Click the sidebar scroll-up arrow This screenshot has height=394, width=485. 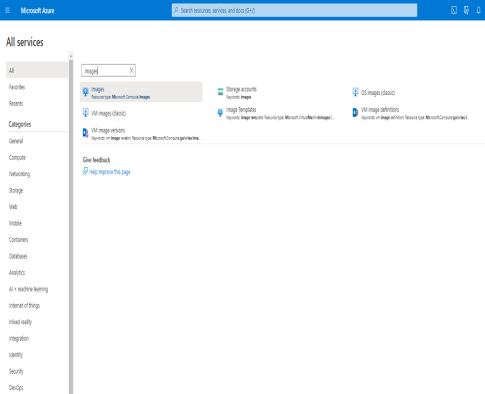[71, 56]
